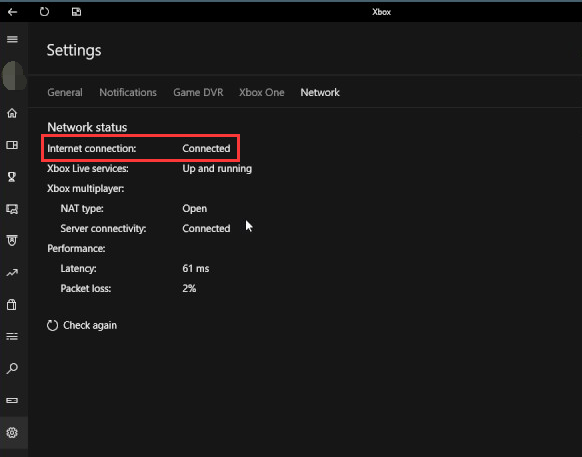
Task: Open My games icon in sidebar
Action: pos(12,145)
